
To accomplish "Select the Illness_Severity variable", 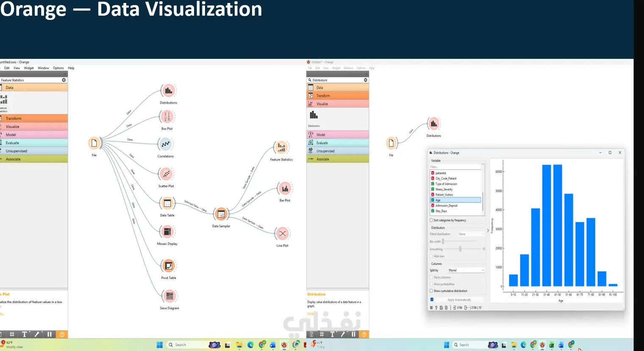I will point(456,189).
